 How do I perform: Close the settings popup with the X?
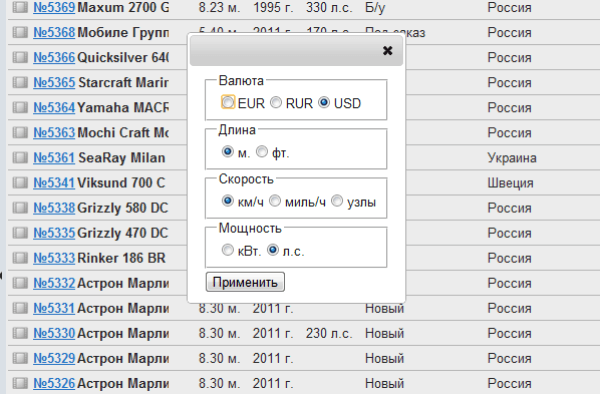click(x=387, y=50)
